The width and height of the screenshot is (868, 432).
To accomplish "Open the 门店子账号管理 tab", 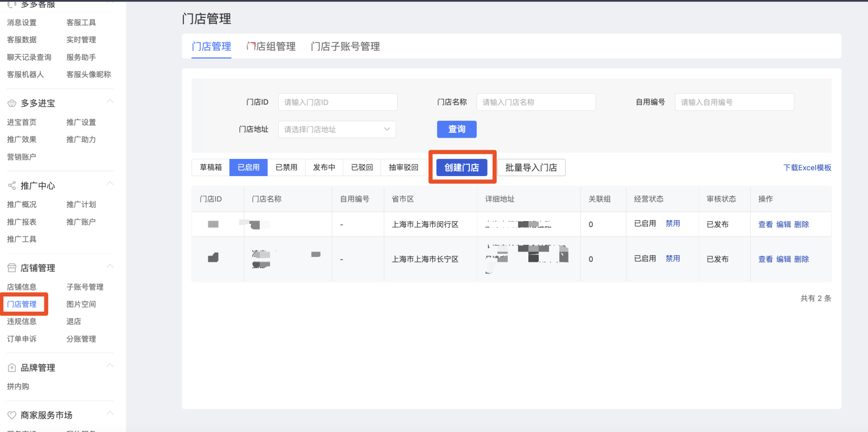I will point(345,47).
